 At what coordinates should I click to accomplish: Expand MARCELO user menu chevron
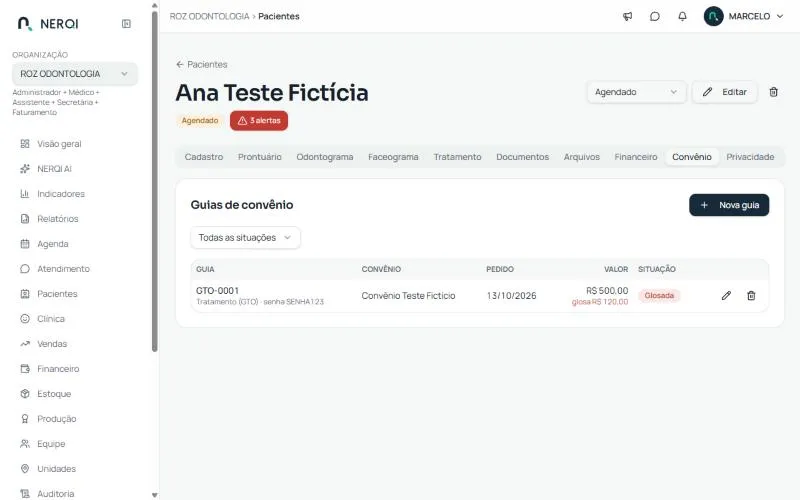(x=780, y=16)
